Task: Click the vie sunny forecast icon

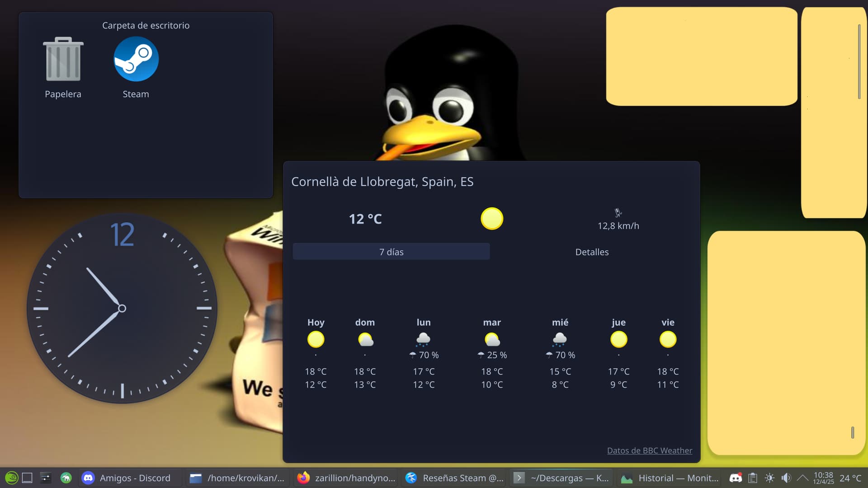Action: (668, 339)
